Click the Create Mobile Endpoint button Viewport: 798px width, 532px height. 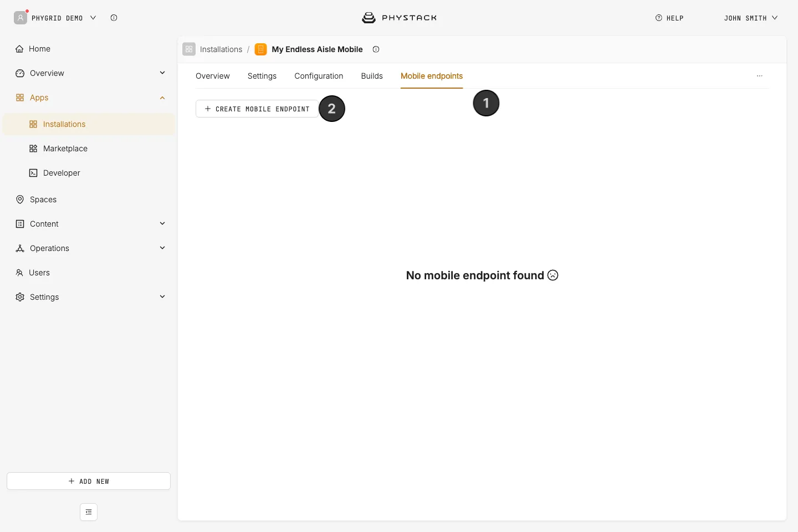point(257,109)
